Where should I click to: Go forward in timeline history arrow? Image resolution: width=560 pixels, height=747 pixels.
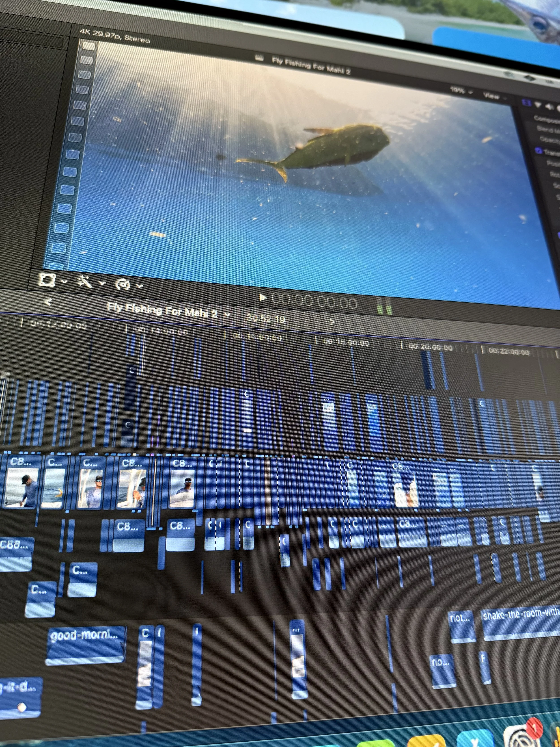[x=332, y=322]
